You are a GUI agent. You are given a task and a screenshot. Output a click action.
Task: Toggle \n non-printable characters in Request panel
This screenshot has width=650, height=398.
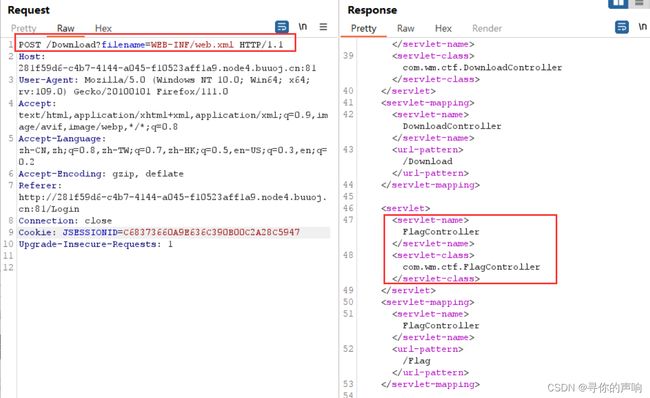click(x=303, y=27)
